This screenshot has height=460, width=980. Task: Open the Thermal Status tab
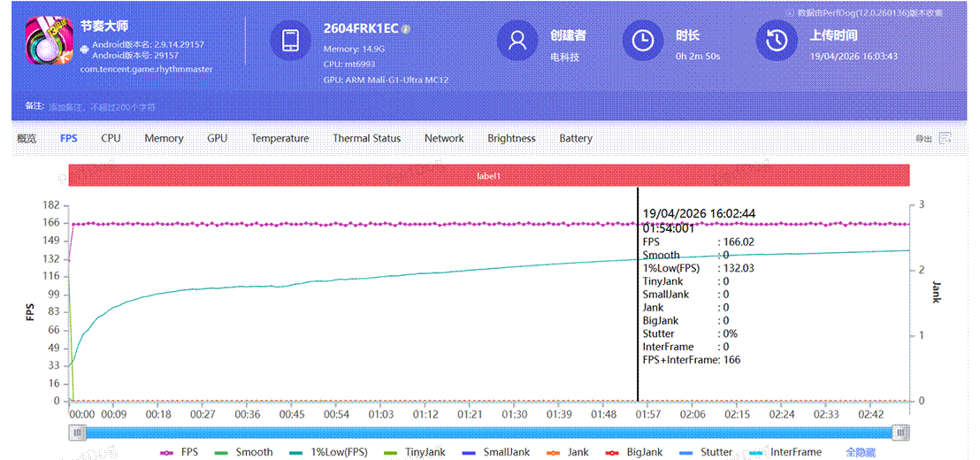tap(366, 138)
